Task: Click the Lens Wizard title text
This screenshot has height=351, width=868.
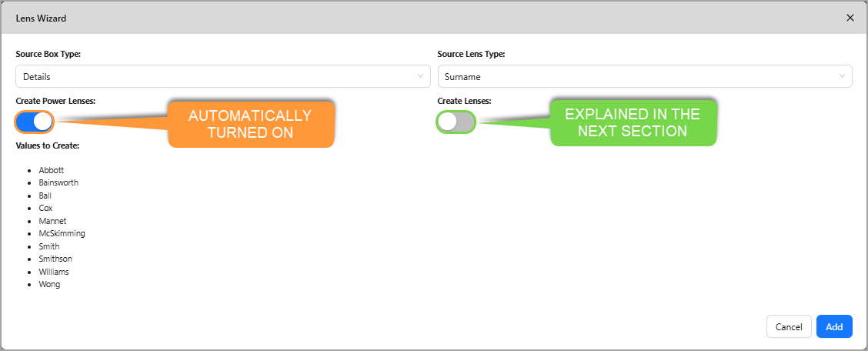Action: click(40, 18)
